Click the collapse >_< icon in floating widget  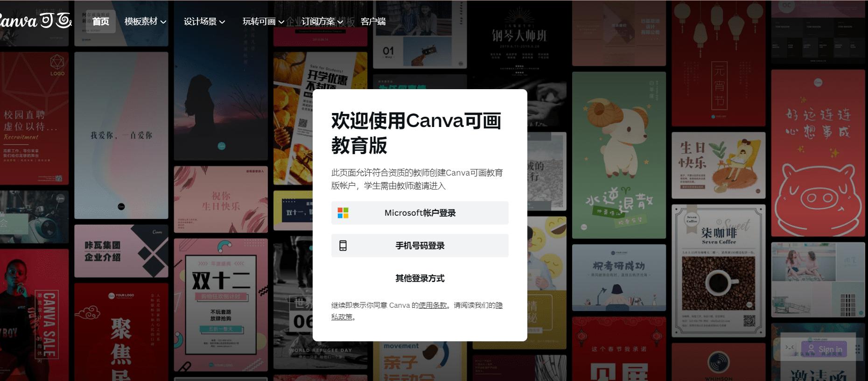[x=789, y=348]
